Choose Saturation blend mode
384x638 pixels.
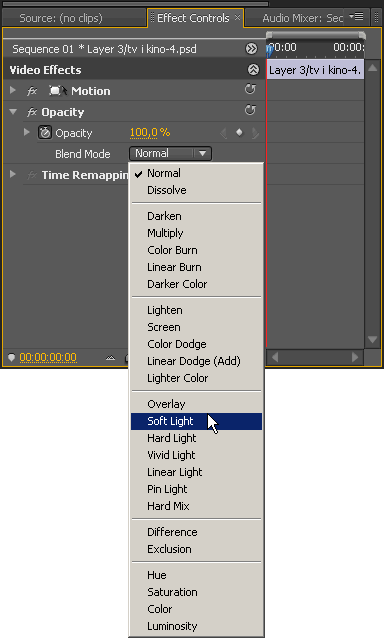(196, 592)
